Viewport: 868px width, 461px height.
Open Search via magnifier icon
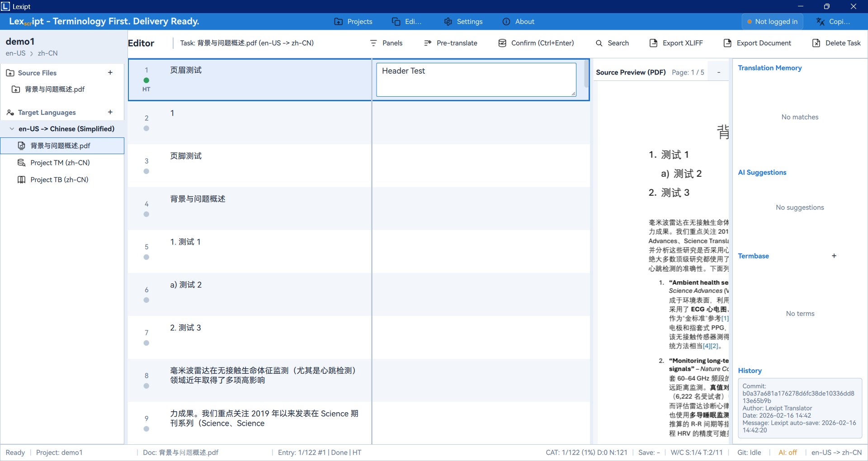[599, 43]
